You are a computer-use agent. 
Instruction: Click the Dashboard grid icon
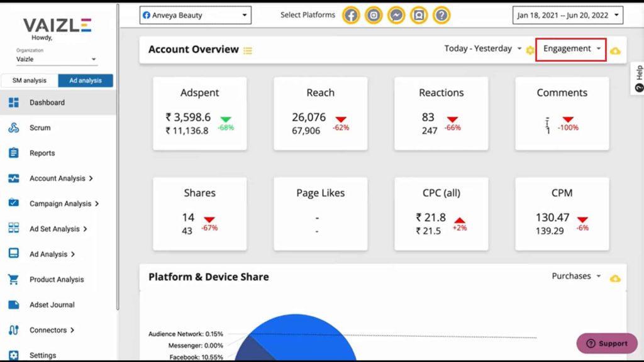tap(14, 102)
